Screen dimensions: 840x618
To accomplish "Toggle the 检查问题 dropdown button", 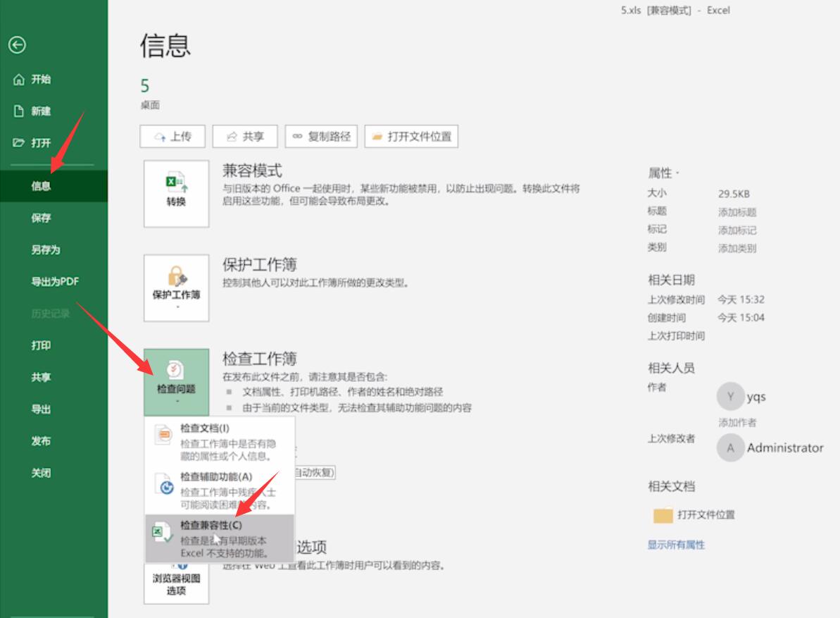I will (176, 382).
